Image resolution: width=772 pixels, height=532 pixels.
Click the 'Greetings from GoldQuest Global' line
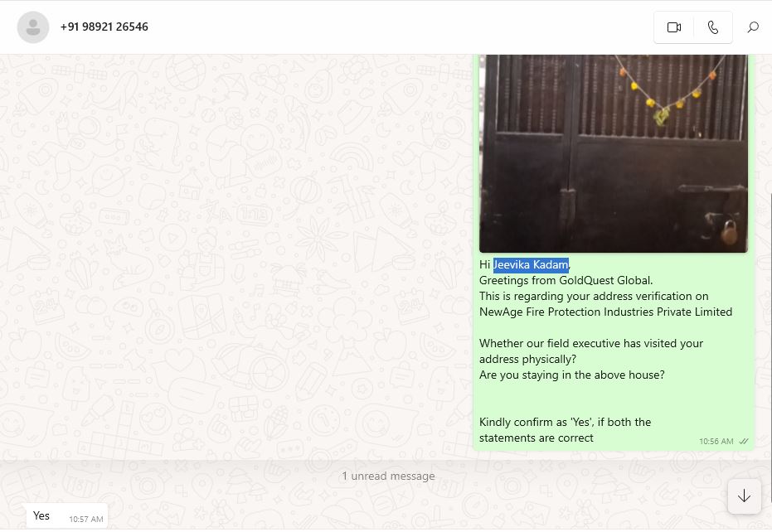[566, 281]
